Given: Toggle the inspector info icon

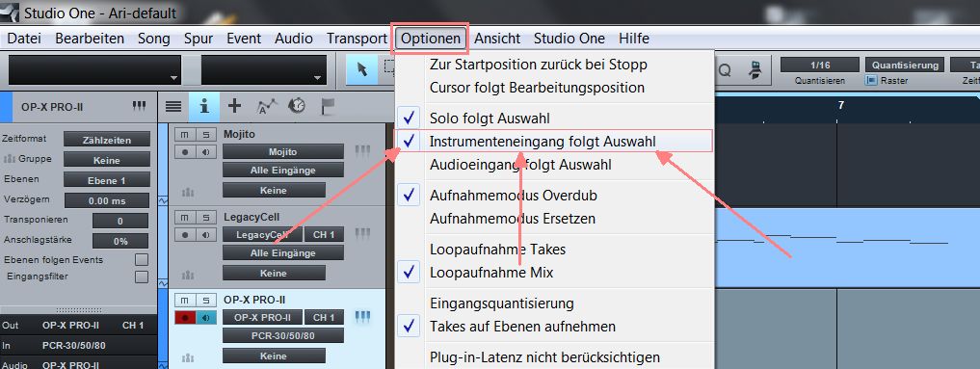Looking at the screenshot, I should point(203,107).
